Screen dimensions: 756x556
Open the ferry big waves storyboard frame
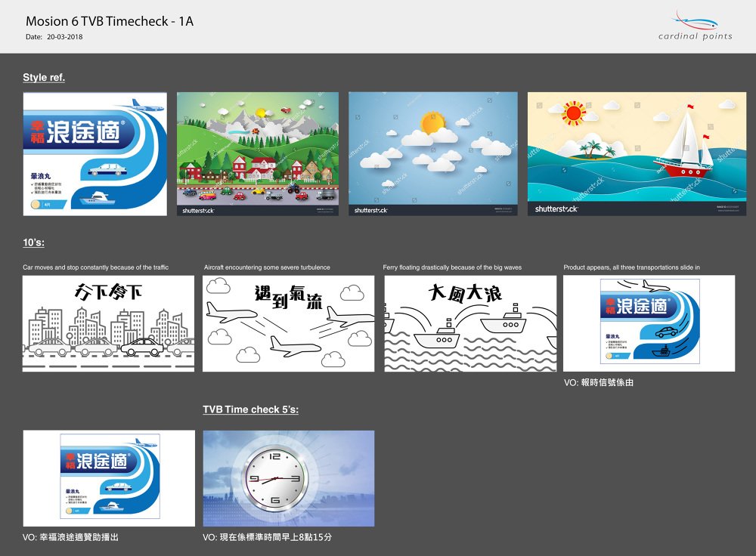click(469, 323)
